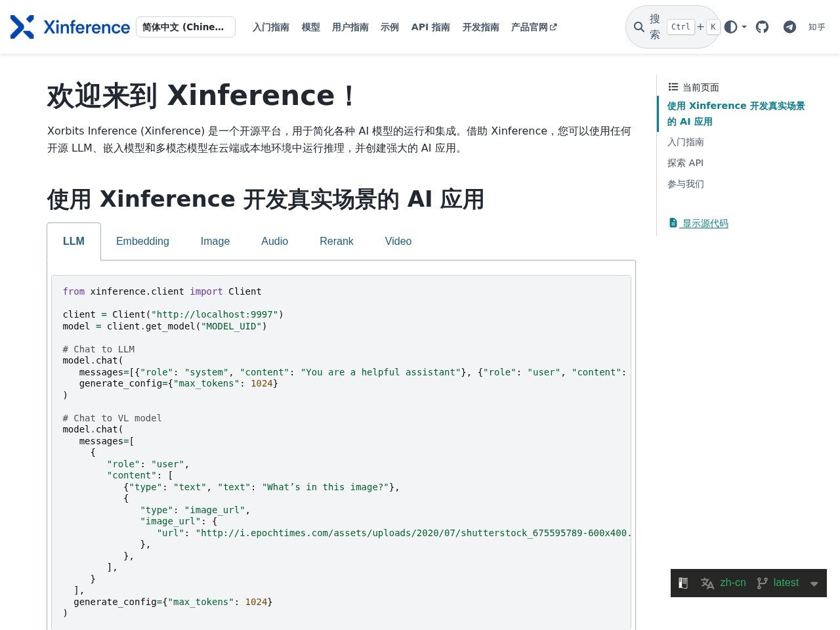Toggle the light/dark theme switcher

[x=735, y=27]
